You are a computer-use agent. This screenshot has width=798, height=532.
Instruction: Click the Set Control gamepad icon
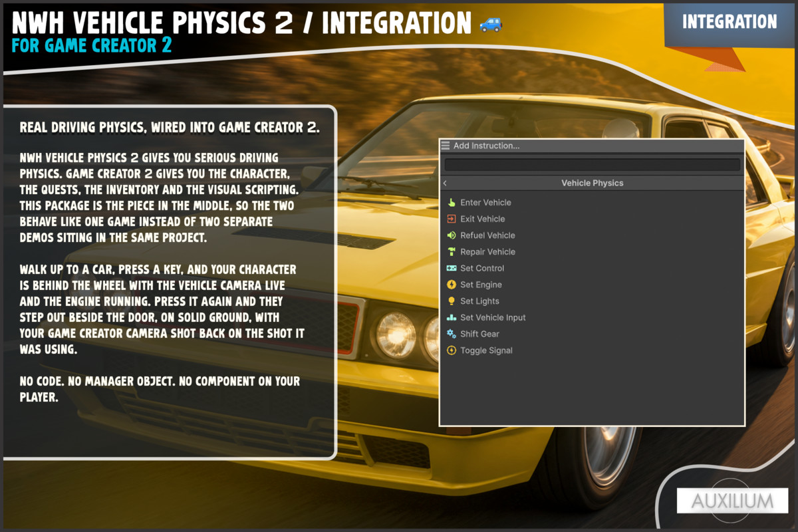[x=452, y=268]
